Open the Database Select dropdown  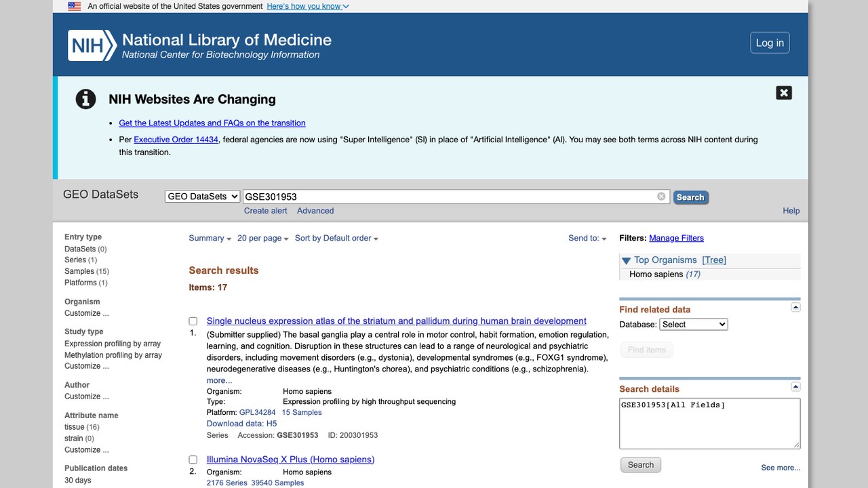(694, 325)
